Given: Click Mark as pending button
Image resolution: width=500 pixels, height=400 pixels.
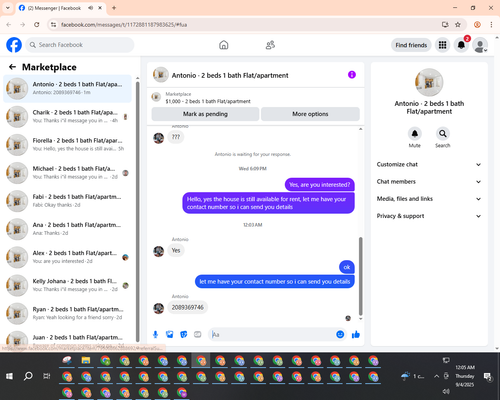Looking at the screenshot, I should click(x=205, y=114).
